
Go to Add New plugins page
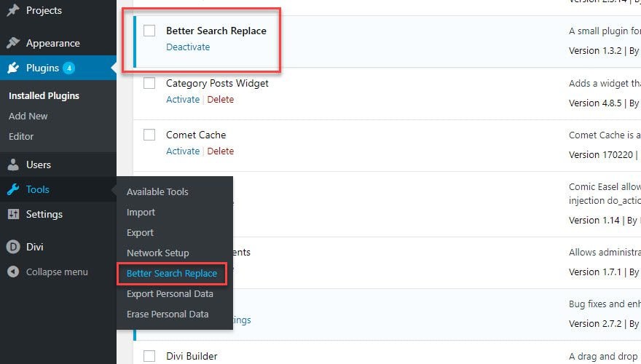tap(28, 116)
